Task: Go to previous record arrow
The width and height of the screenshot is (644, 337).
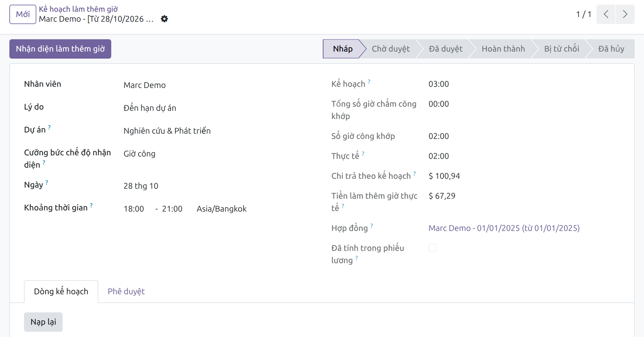Action: [606, 14]
